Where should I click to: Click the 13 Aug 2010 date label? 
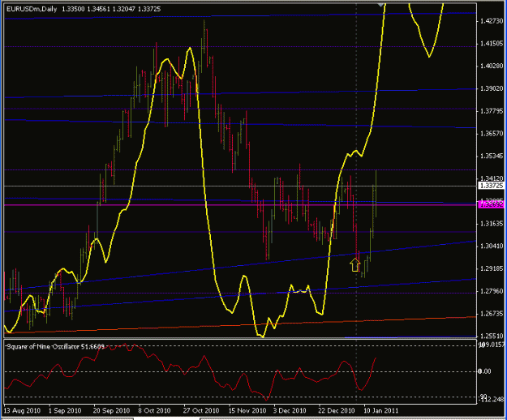pyautogui.click(x=22, y=410)
